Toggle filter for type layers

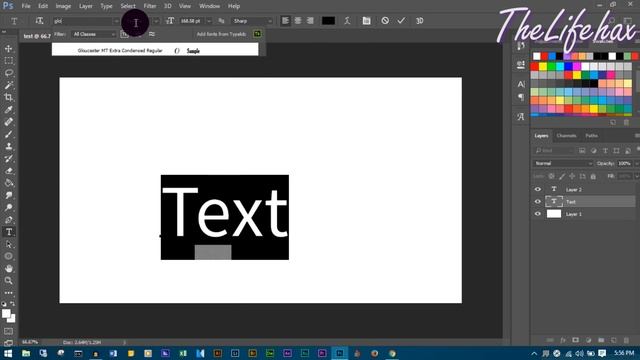[605, 151]
